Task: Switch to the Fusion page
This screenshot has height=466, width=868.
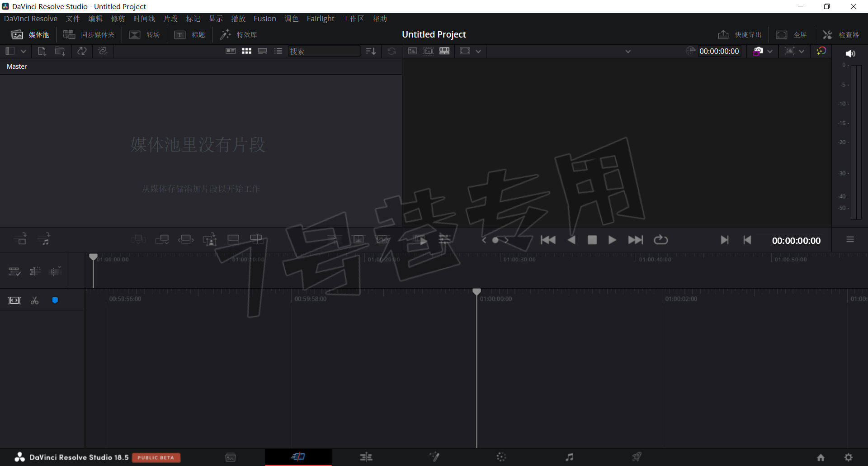Action: 434,457
